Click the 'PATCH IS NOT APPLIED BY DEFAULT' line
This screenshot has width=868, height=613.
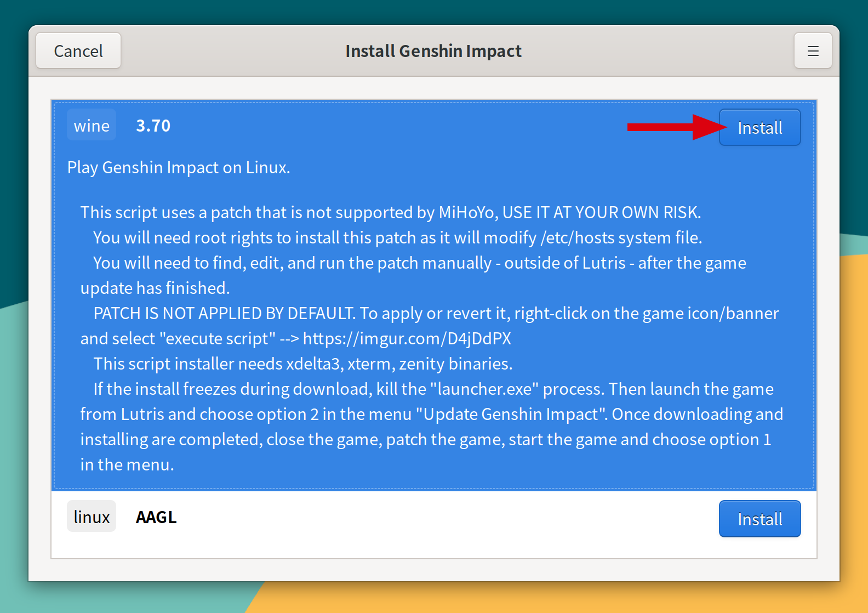(x=436, y=313)
